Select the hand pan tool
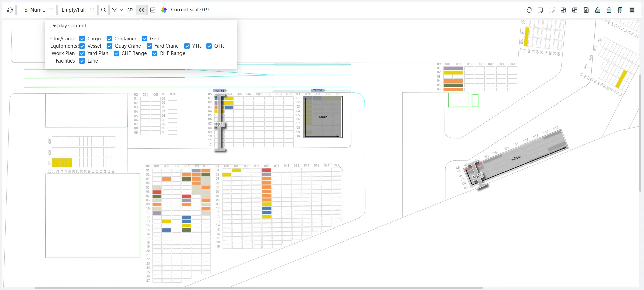This screenshot has height=290, width=644. pos(529,10)
